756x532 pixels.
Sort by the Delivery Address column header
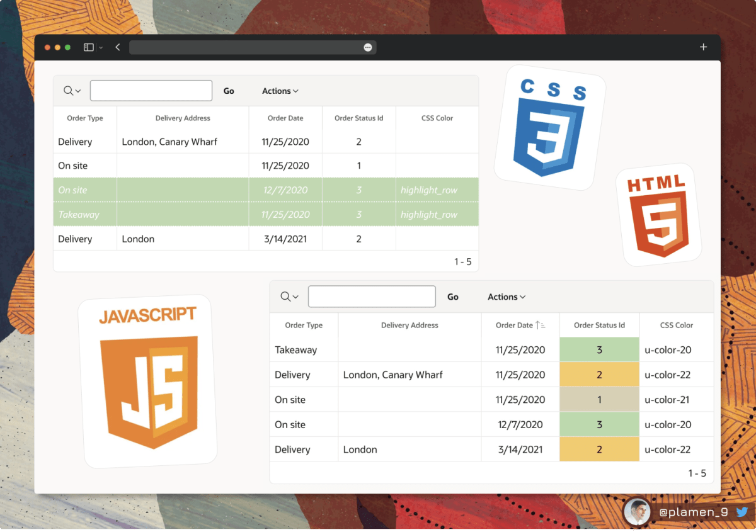[x=183, y=118]
